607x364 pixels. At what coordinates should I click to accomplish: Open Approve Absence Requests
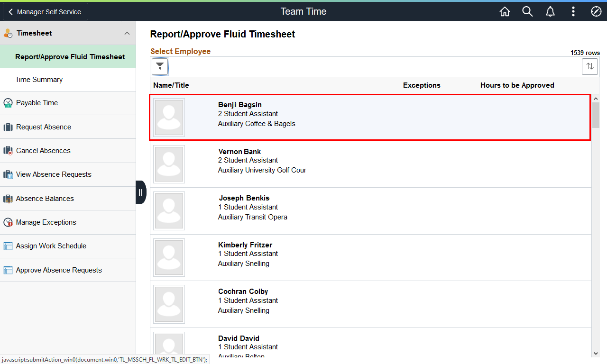coord(68,270)
